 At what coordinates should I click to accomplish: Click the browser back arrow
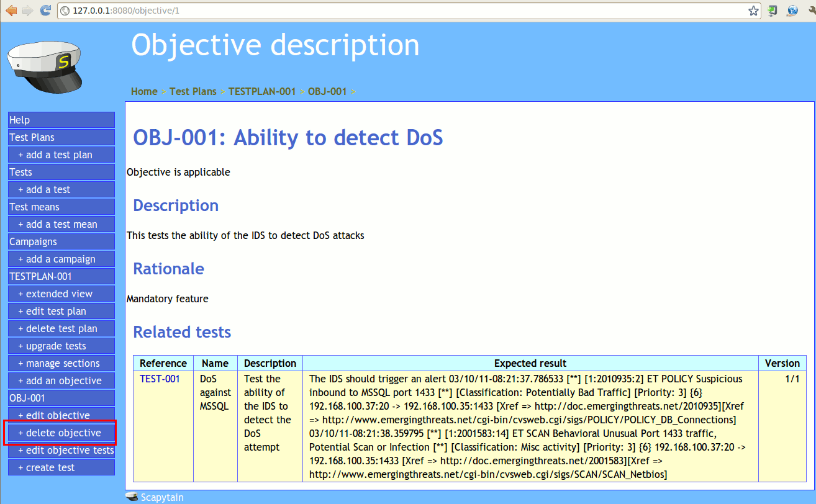(x=11, y=11)
